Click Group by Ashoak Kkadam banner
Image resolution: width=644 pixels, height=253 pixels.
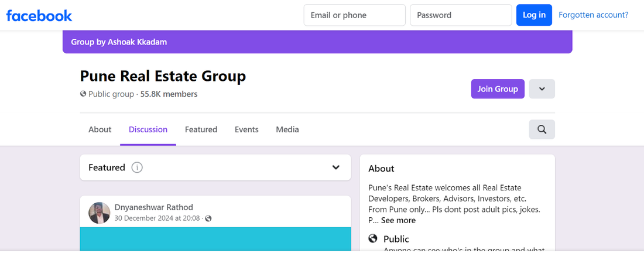(x=317, y=42)
